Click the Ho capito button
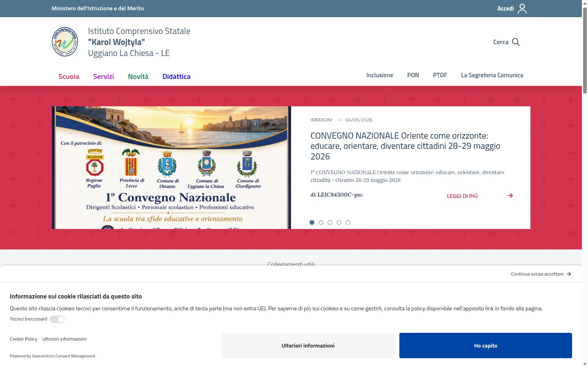Viewport: 588px width, 368px height. pyautogui.click(x=486, y=346)
